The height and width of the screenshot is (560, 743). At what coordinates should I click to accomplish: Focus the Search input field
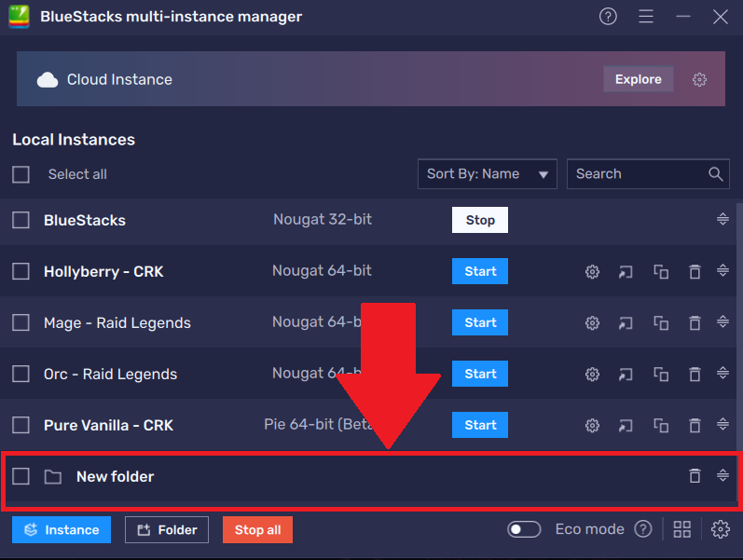pos(648,174)
